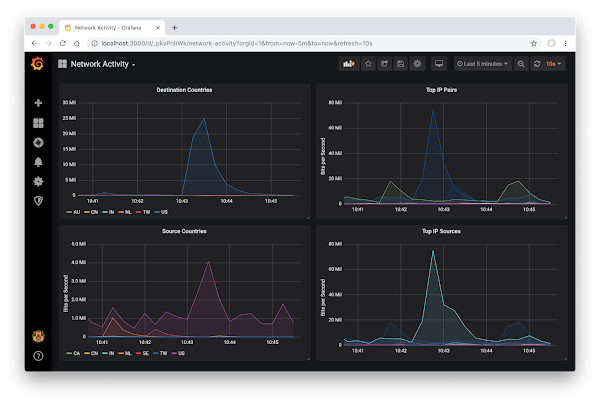
Task: Toggle SE series in Source Countries legend
Action: click(142, 353)
